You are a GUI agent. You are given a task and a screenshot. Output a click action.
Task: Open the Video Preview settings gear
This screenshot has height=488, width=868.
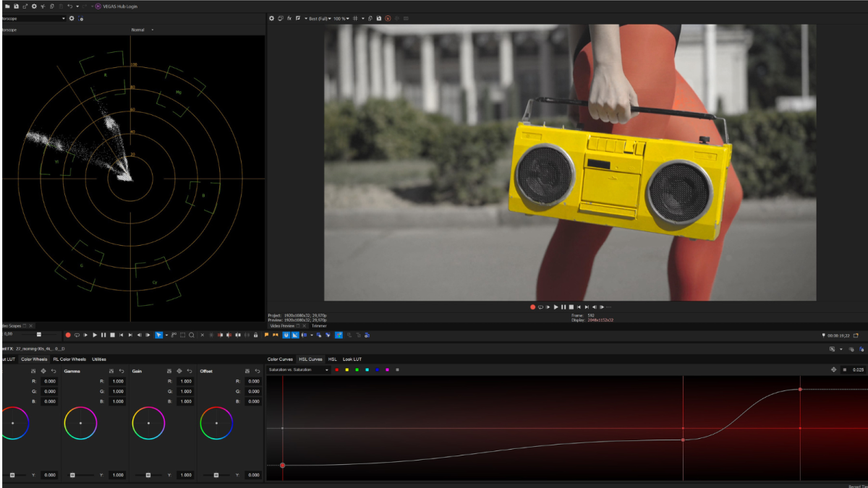point(271,18)
